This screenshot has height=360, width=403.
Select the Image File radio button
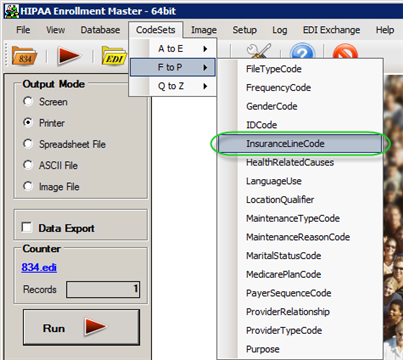(28, 186)
